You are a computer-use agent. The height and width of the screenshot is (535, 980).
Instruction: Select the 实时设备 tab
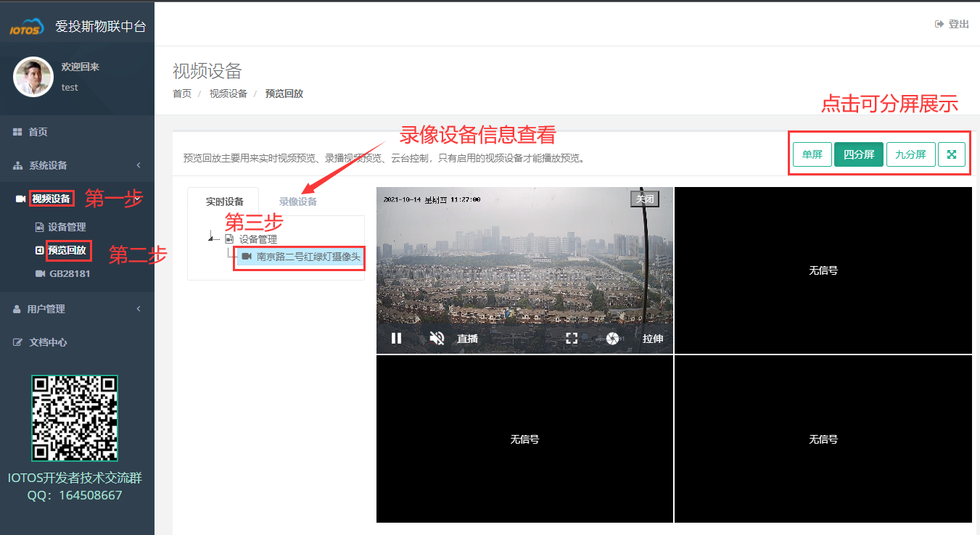pyautogui.click(x=222, y=201)
